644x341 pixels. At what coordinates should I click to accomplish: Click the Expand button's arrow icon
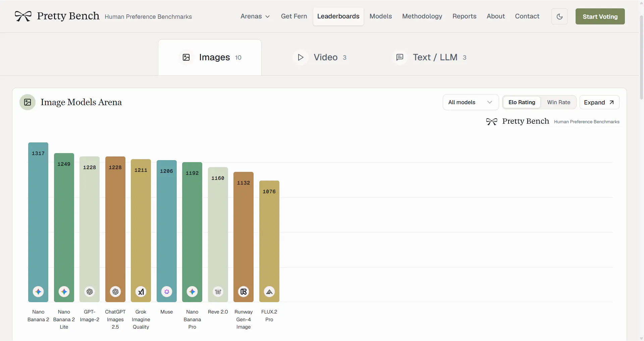tap(611, 103)
